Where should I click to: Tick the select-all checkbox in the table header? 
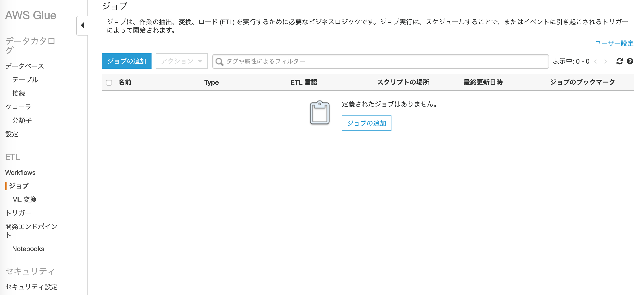point(109,83)
